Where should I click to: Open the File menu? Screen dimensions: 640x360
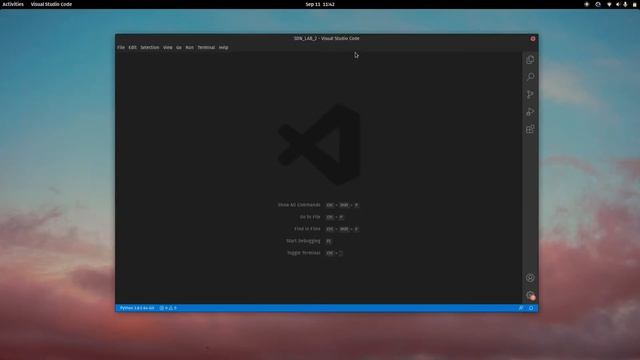pos(121,47)
